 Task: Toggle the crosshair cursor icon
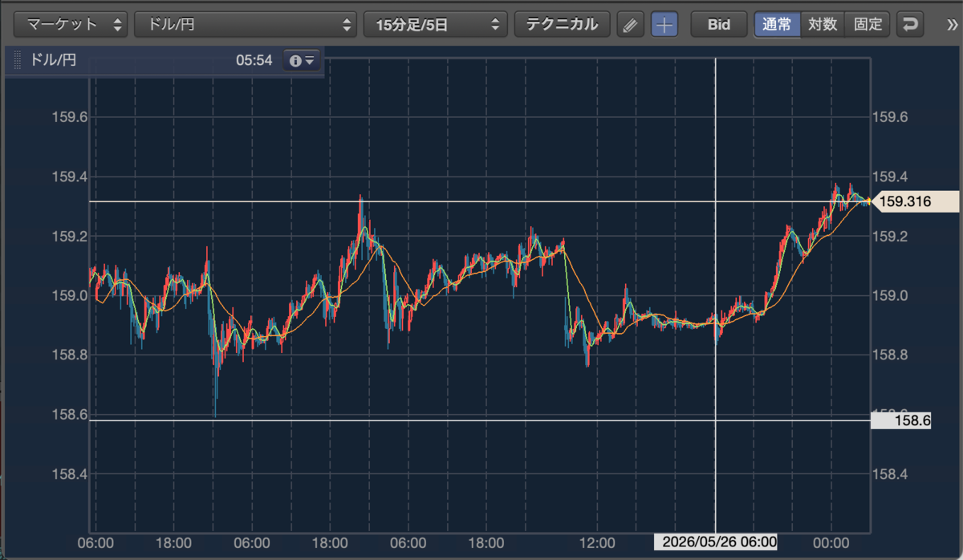click(664, 24)
